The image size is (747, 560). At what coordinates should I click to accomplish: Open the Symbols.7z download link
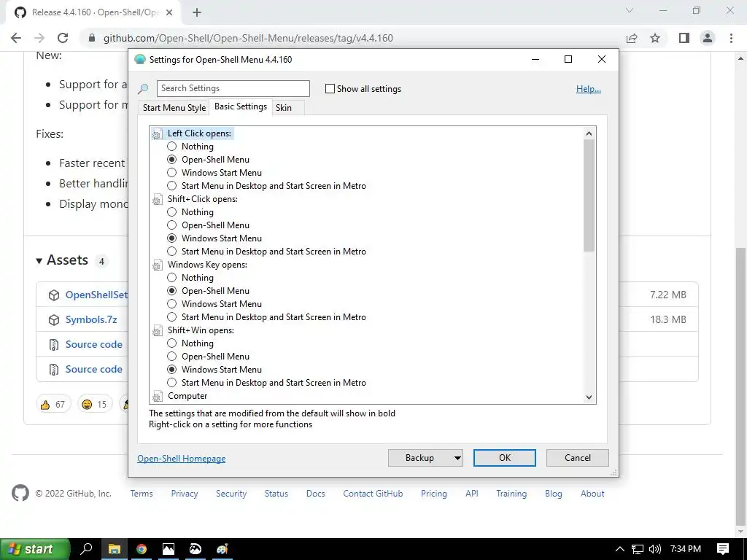point(91,319)
